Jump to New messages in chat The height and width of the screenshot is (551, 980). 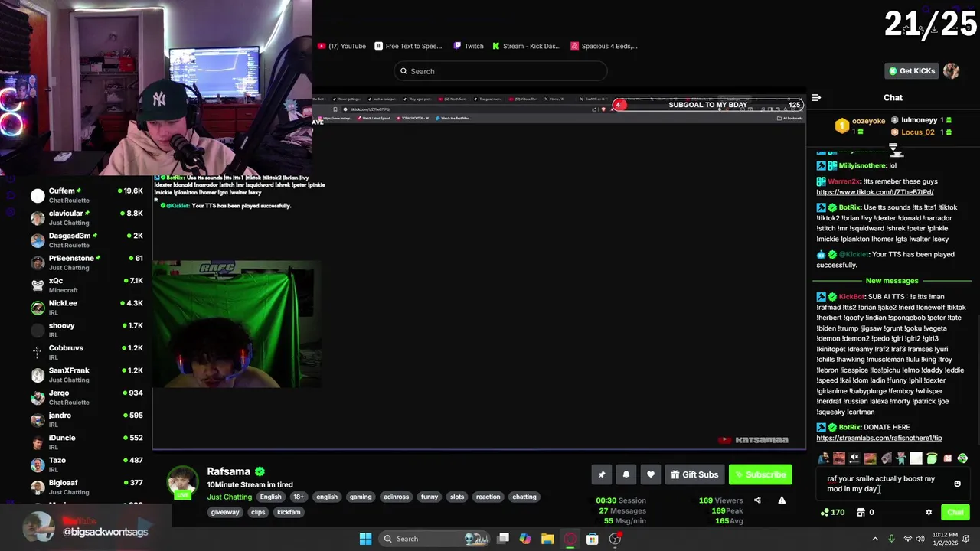tap(891, 281)
